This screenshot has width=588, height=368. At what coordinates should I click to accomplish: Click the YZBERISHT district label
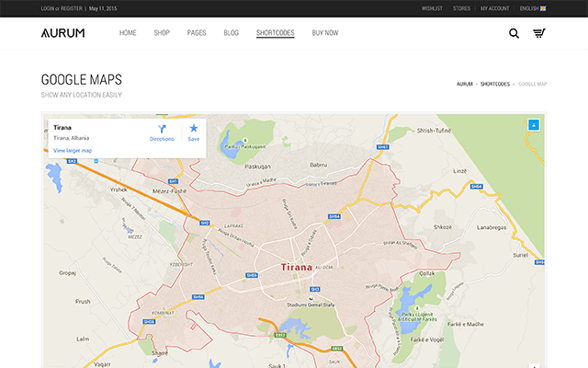(181, 264)
